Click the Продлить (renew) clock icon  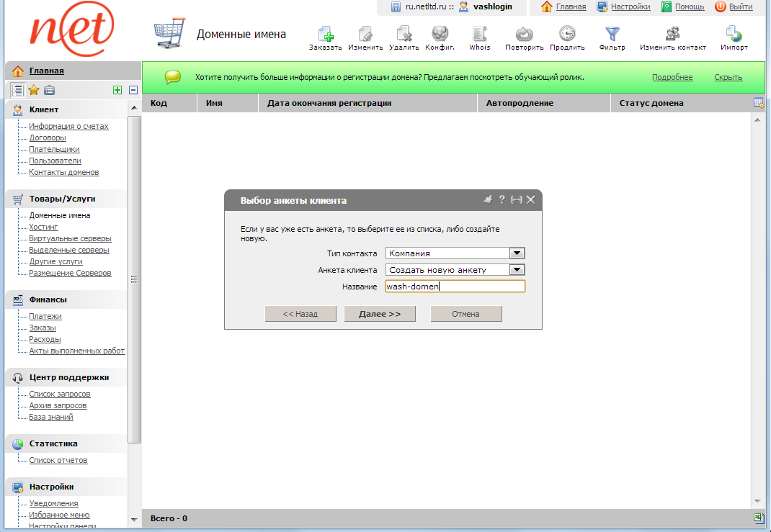pyautogui.click(x=567, y=34)
